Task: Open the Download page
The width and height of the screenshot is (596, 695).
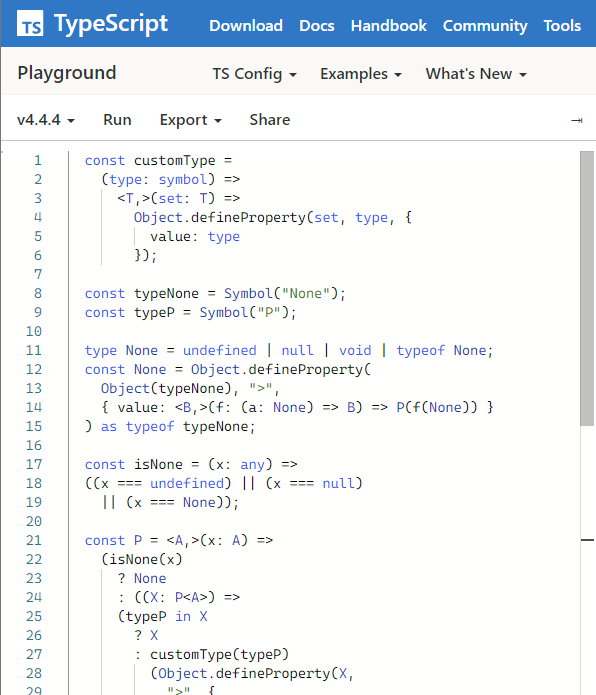Action: pyautogui.click(x=246, y=25)
